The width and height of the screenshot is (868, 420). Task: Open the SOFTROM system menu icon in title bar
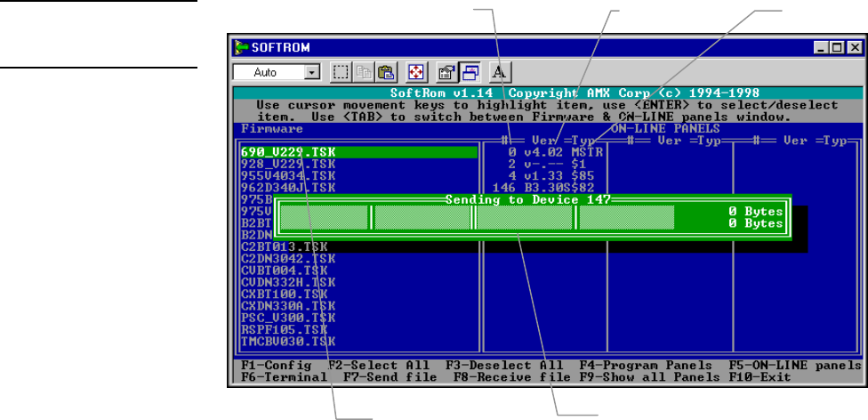click(241, 47)
